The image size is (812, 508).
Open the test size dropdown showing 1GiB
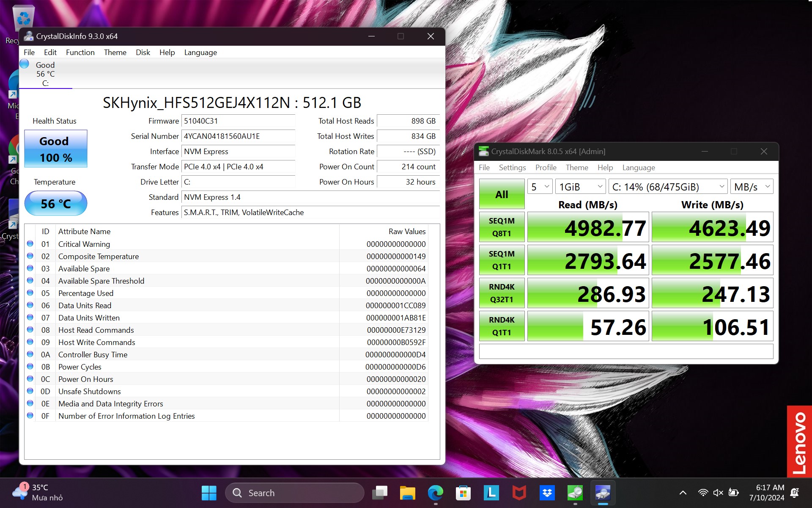tap(580, 187)
